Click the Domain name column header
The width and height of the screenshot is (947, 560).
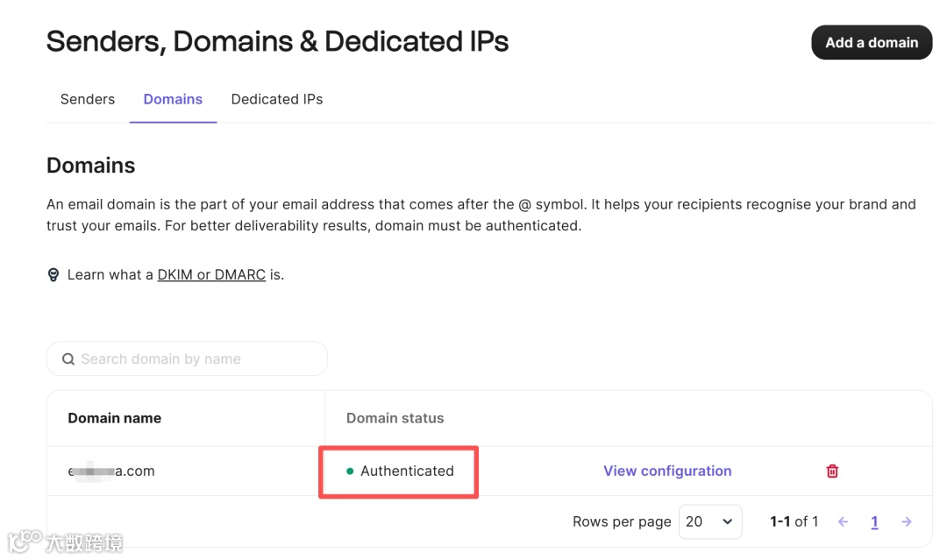(115, 418)
